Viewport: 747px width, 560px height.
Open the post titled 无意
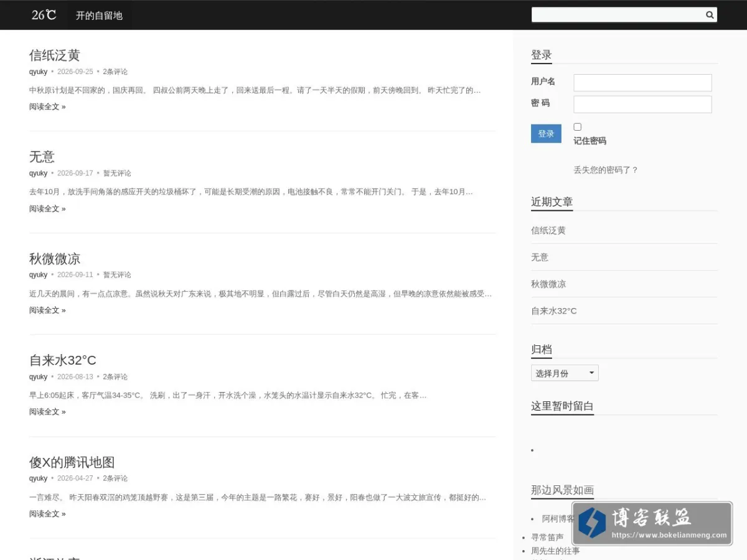click(x=42, y=157)
